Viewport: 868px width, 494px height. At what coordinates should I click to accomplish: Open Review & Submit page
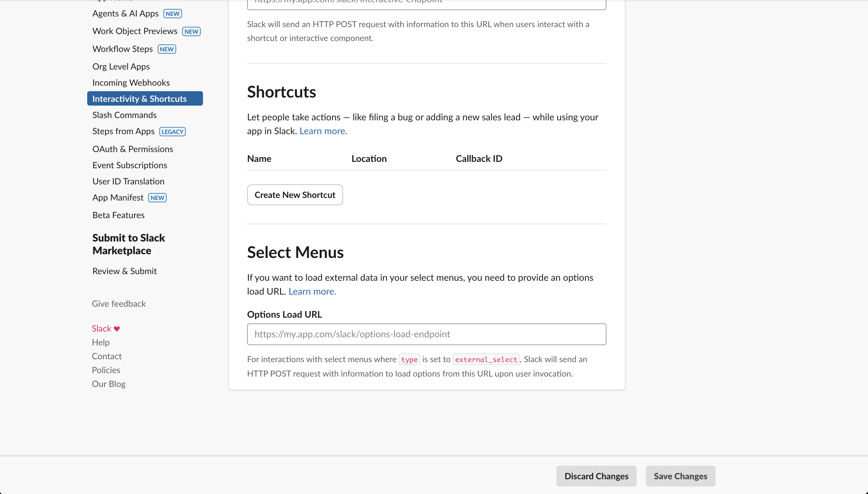coord(124,271)
